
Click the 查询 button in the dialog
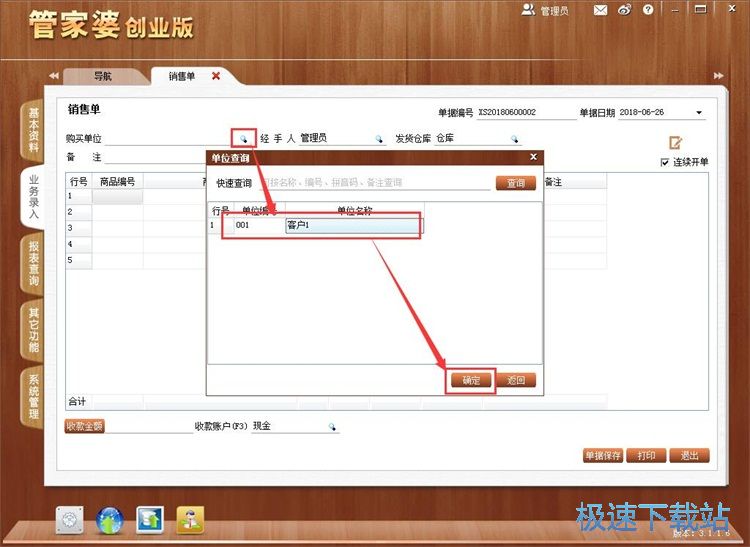tap(516, 183)
